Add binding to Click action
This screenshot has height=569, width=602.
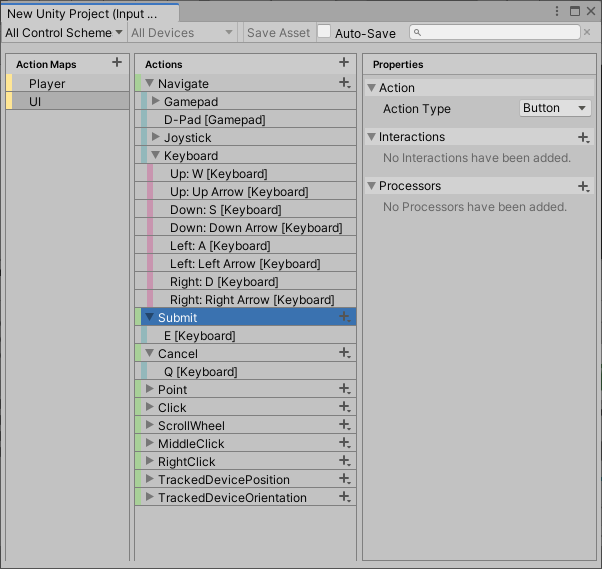click(x=344, y=407)
